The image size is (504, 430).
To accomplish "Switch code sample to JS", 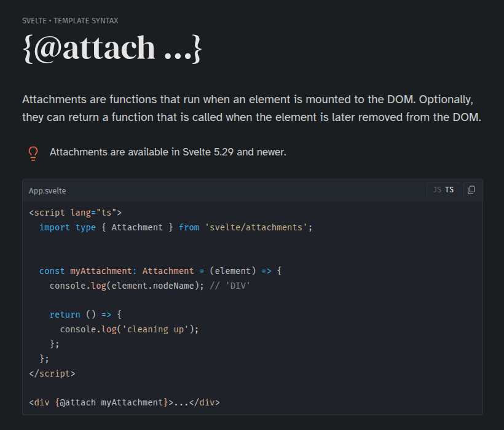I will tap(437, 190).
